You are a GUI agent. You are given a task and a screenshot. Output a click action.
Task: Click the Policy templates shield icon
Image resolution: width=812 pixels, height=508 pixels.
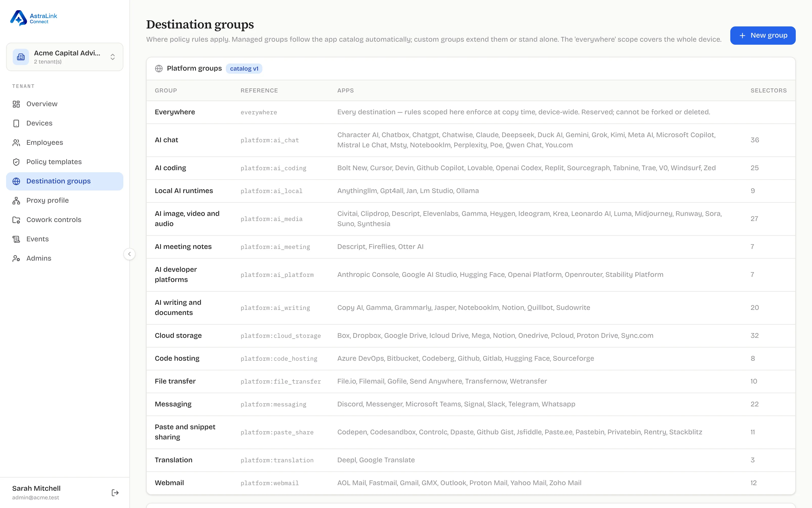16,162
